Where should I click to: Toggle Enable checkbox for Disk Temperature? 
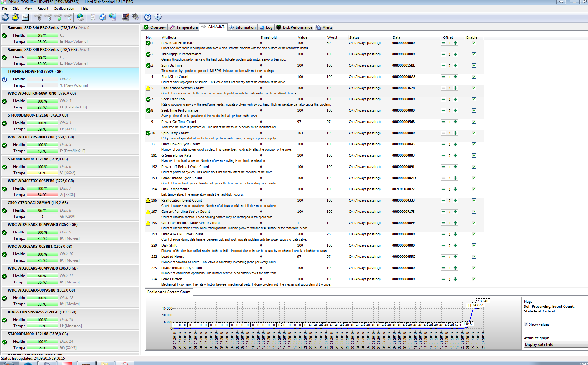point(474,189)
